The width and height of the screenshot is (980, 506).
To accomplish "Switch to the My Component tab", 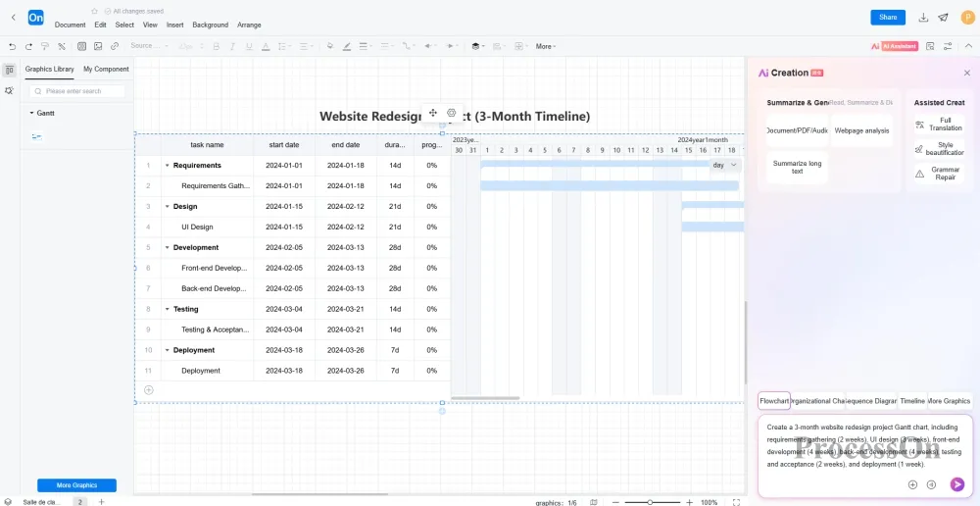I will pos(106,70).
